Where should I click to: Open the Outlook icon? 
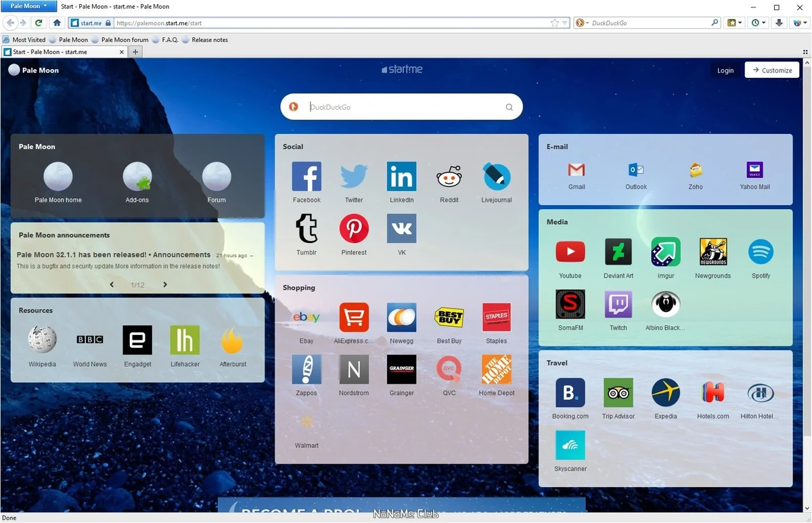pyautogui.click(x=636, y=170)
